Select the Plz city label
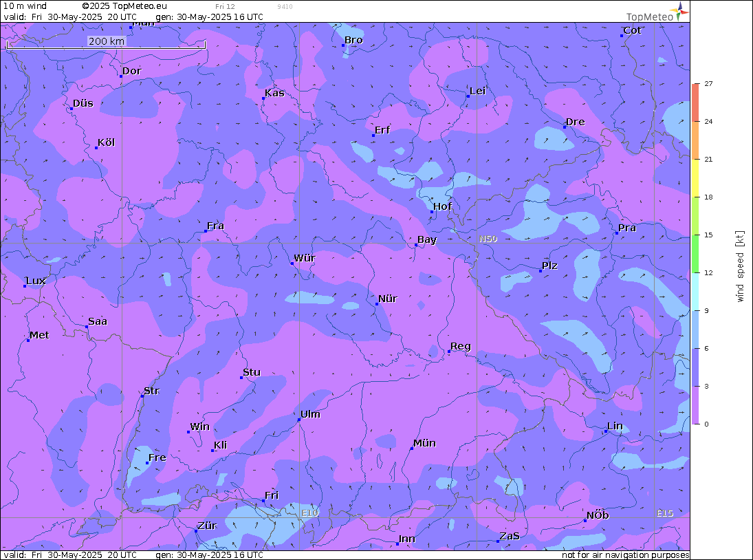This screenshot has height=560, width=753. point(549,266)
